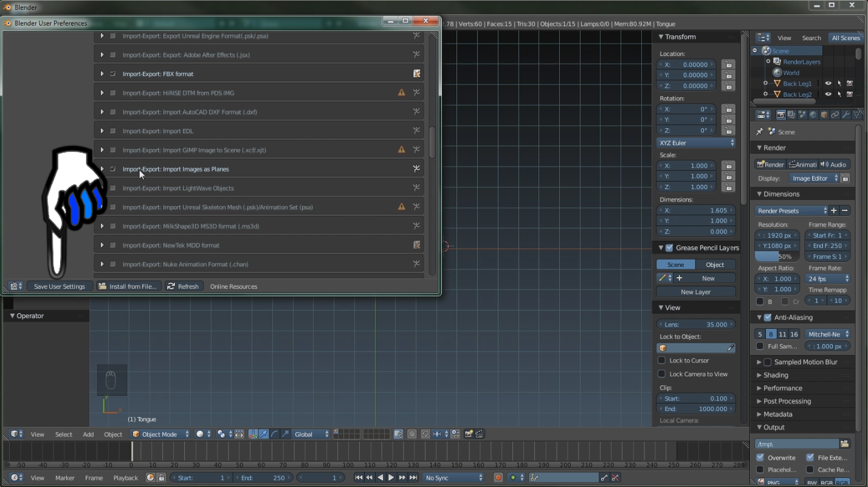Image resolution: width=868 pixels, height=487 pixels.
Task: Open the Constraints properties tab
Action: coord(835,115)
